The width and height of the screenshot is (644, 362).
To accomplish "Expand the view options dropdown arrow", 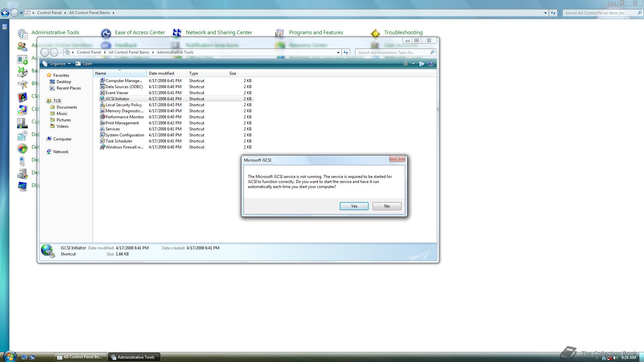I will (413, 64).
